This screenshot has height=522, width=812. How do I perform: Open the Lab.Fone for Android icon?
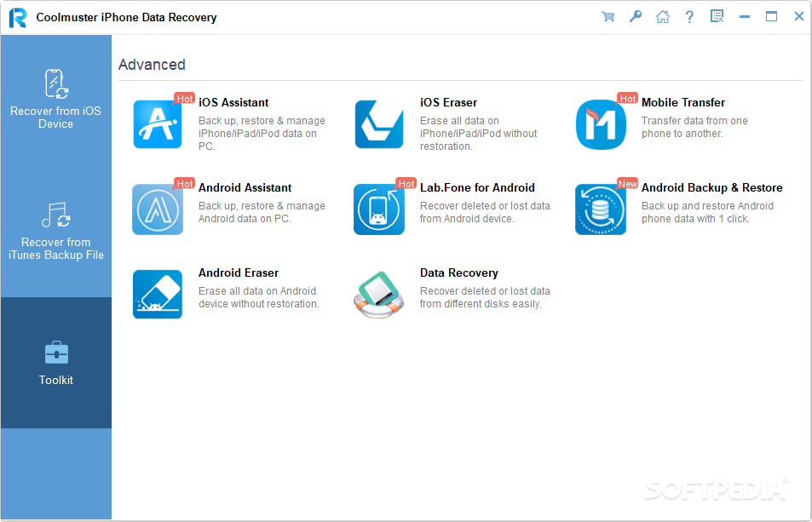379,209
